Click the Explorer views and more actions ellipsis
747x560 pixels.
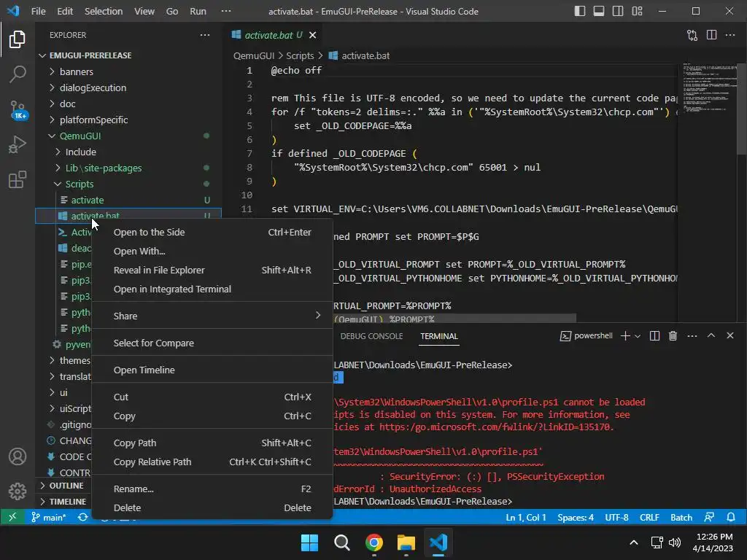(x=205, y=35)
